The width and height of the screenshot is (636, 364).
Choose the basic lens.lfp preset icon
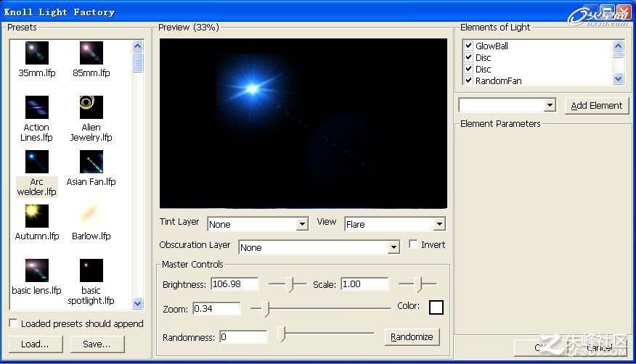37,270
